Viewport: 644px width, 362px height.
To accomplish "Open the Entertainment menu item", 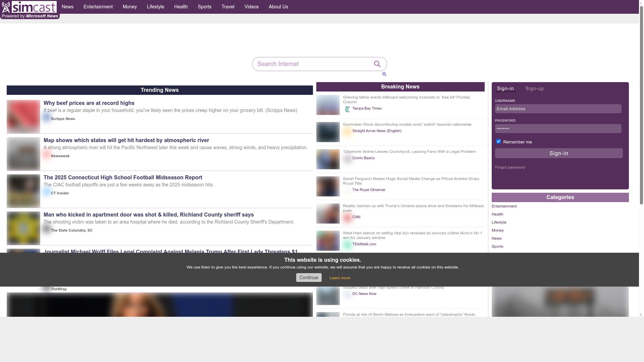I will click(98, 6).
